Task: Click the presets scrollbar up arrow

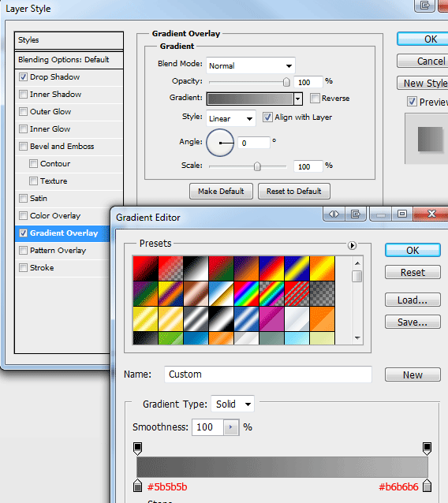Action: click(357, 263)
